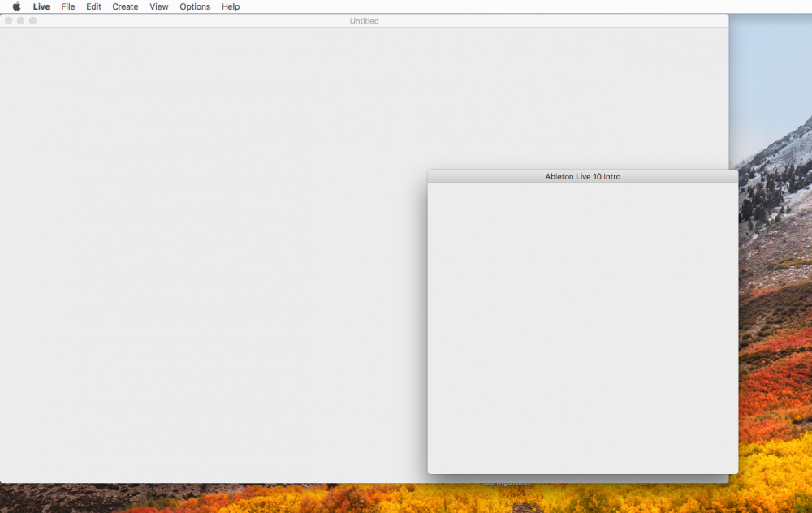Open the Apple menu

click(16, 6)
